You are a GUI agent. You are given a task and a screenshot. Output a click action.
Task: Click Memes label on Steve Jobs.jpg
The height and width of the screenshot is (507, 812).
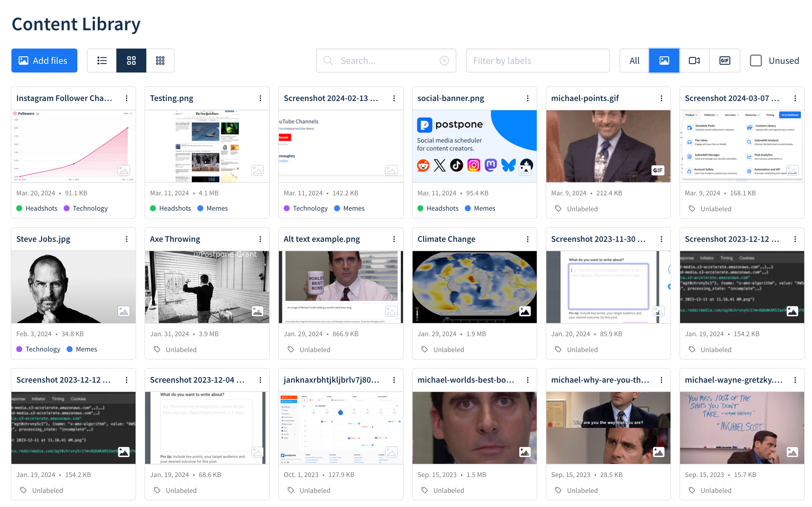coord(82,349)
